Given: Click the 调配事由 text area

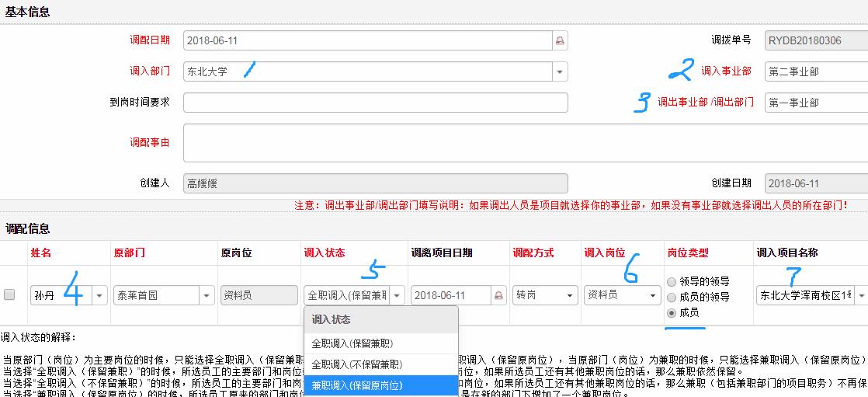Looking at the screenshot, I should coord(375,143).
